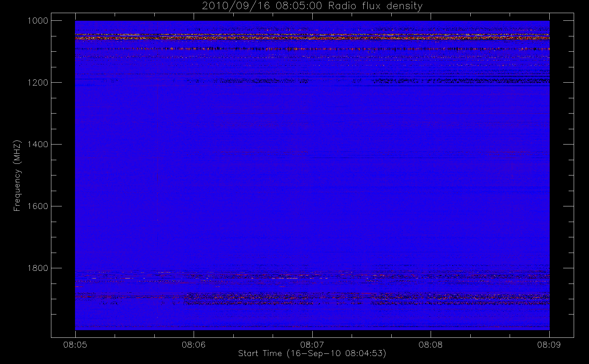Click the bright yellow-red emission band near 1050 MHz
This screenshot has width=589, height=364.
click(x=312, y=36)
